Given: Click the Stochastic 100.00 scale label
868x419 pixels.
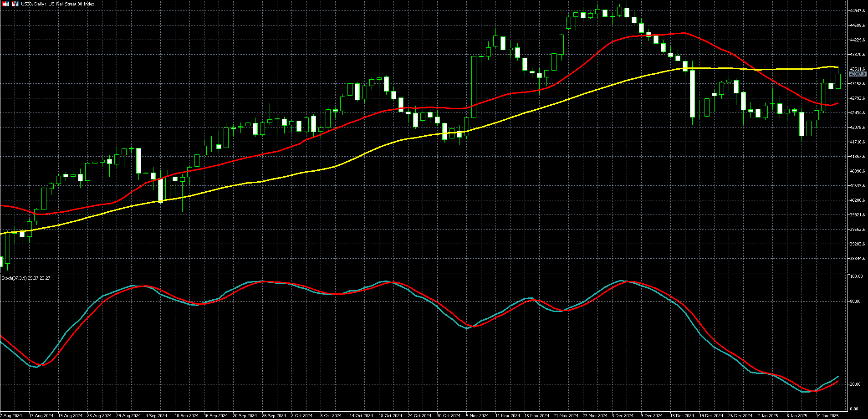Looking at the screenshot, I should click(x=856, y=276).
